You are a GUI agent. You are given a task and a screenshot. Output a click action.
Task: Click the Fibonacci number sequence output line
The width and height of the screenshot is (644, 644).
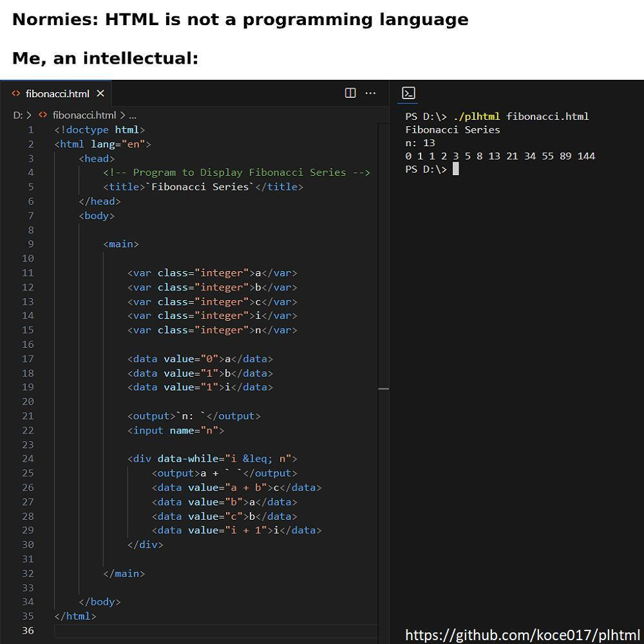tap(500, 156)
